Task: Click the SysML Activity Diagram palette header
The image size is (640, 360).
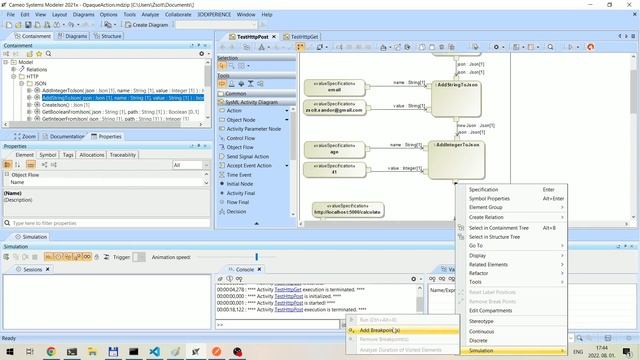Action: [256, 102]
